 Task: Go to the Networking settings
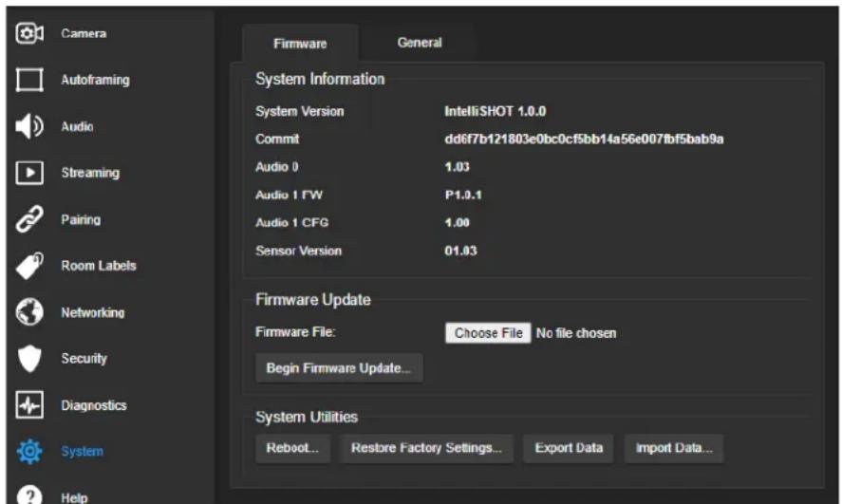point(92,312)
